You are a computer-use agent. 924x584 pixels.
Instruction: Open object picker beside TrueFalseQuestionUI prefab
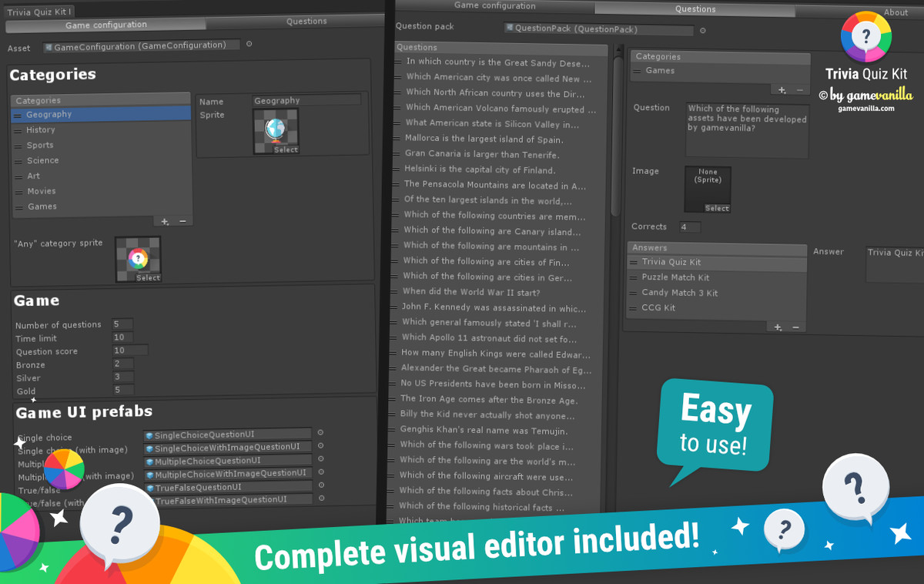click(320, 486)
